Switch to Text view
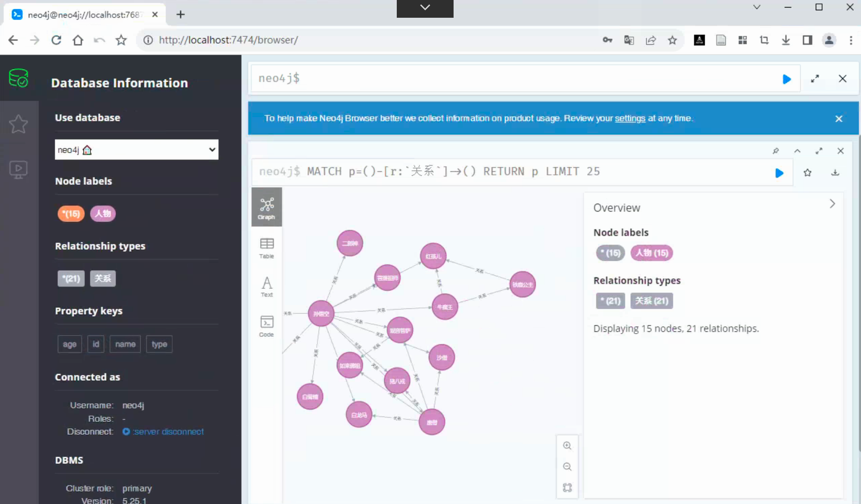 (x=267, y=287)
